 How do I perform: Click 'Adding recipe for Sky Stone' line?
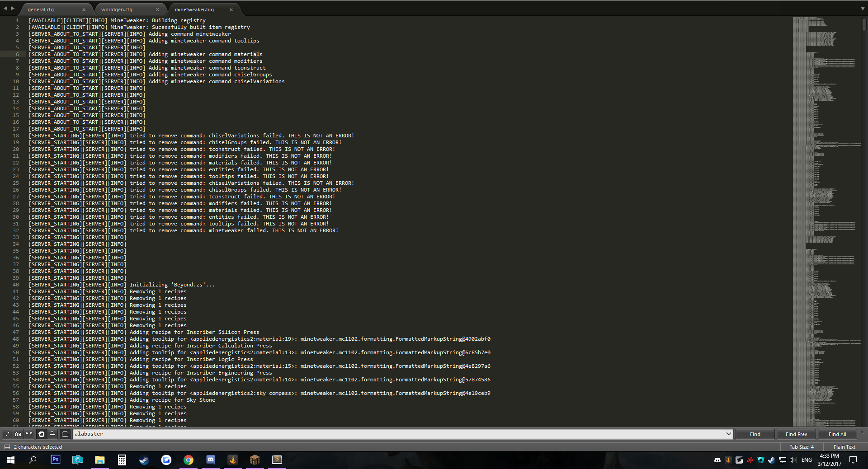click(172, 400)
